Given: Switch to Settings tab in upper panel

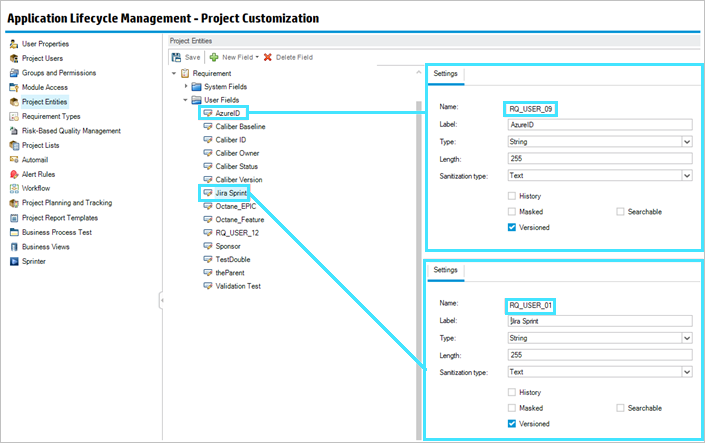Looking at the screenshot, I should coord(446,75).
